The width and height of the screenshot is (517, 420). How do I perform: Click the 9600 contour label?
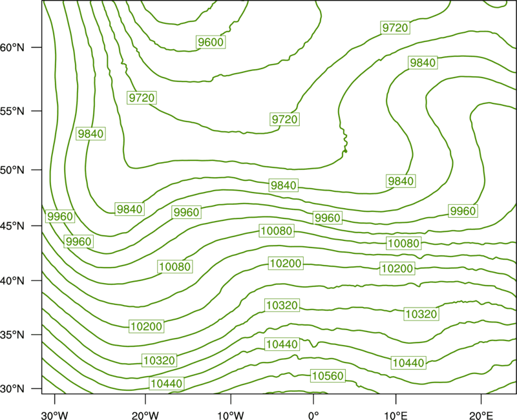tap(211, 42)
